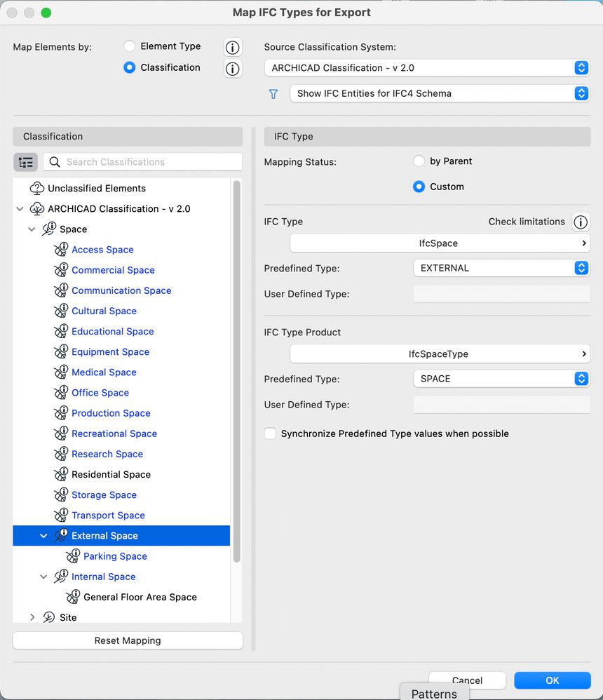
Task: Click the Production Space row icon
Action: [61, 413]
